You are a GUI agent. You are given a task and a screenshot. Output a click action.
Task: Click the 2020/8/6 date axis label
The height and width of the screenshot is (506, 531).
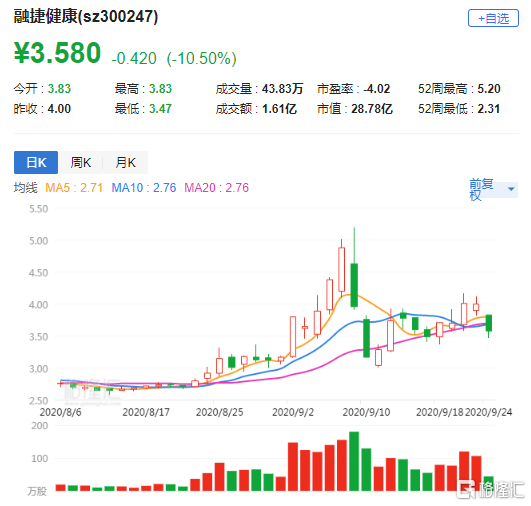(x=60, y=412)
